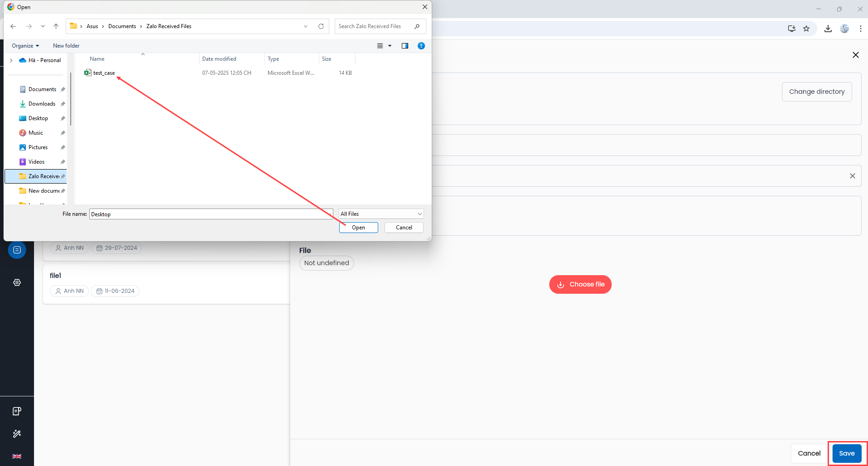Select Pictures in the navigation pane
Viewport: 868px width, 466px height.
(x=38, y=147)
